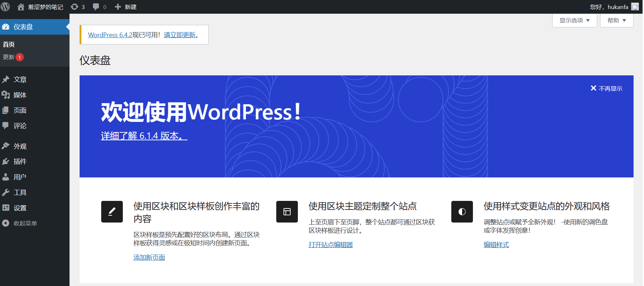Collapse the menu with the arrow icon
This screenshot has width=644, height=286.
6,223
